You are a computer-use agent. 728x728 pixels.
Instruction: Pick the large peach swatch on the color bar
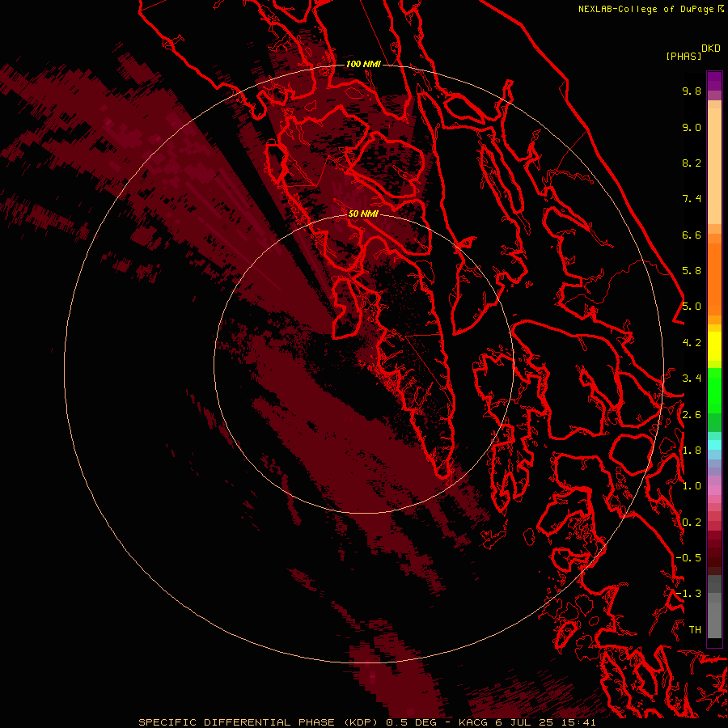pos(714,166)
